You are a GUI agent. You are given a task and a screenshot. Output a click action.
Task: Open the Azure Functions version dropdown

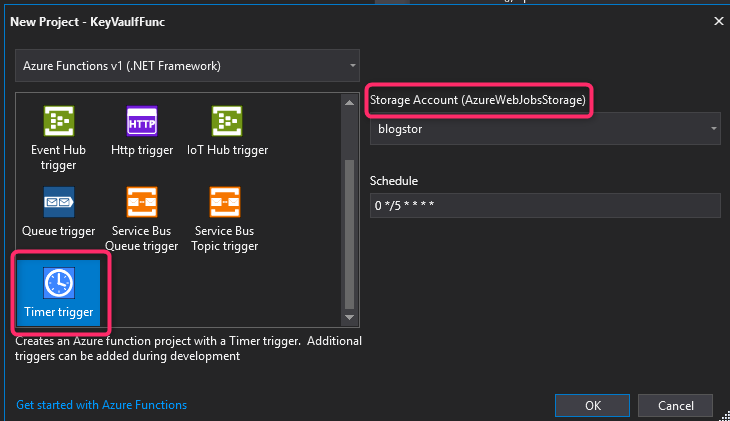[x=187, y=66]
